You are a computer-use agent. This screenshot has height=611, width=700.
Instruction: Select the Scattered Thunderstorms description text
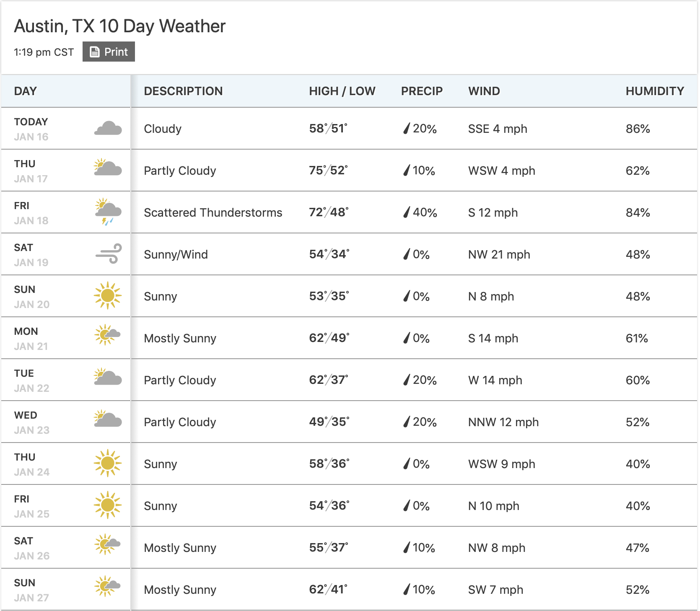[x=213, y=212]
